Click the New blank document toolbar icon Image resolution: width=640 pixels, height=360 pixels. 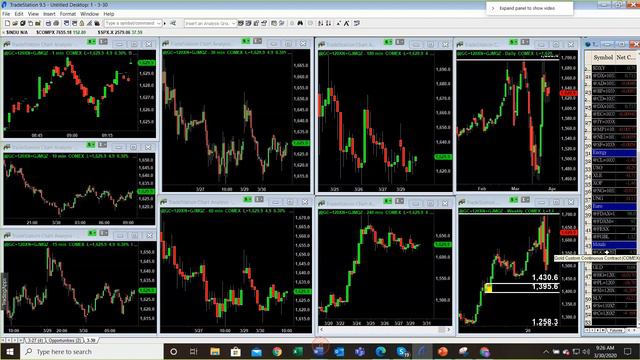pos(7,23)
